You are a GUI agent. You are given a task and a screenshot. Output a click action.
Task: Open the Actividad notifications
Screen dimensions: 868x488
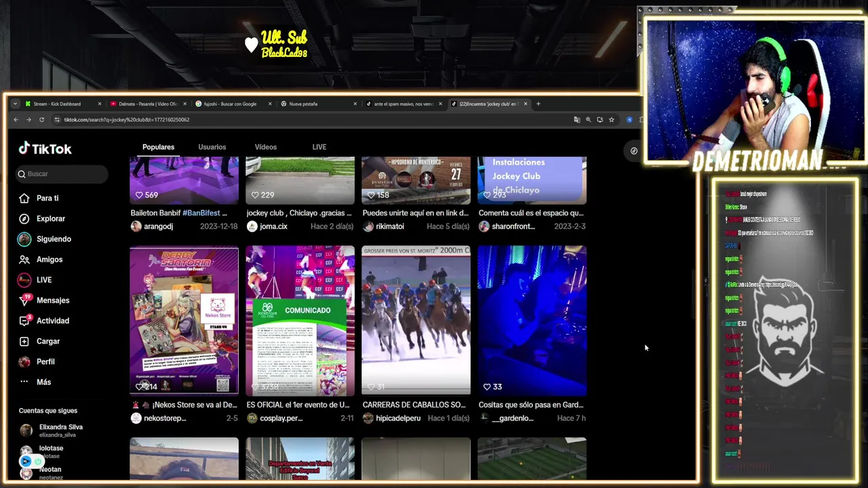(44, 321)
